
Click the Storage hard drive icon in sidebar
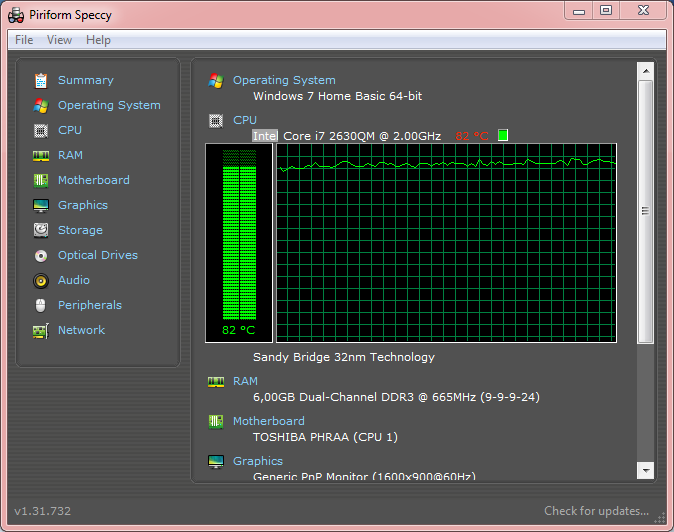pyautogui.click(x=41, y=230)
